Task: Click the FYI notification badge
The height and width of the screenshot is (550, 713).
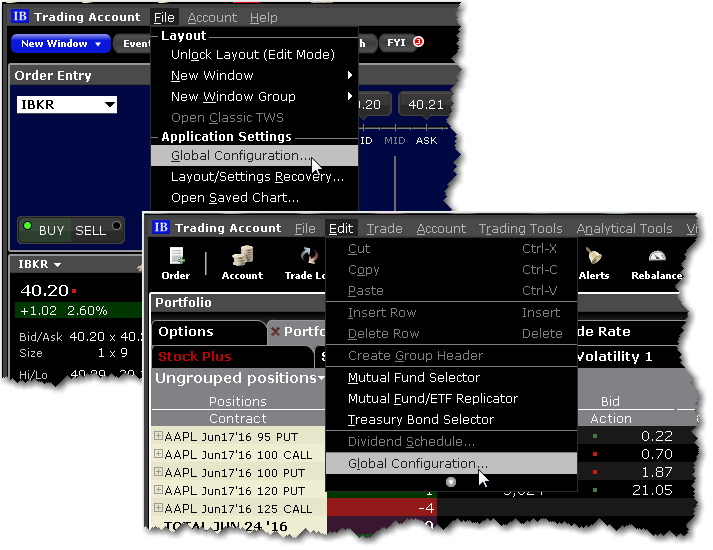Action: point(418,42)
